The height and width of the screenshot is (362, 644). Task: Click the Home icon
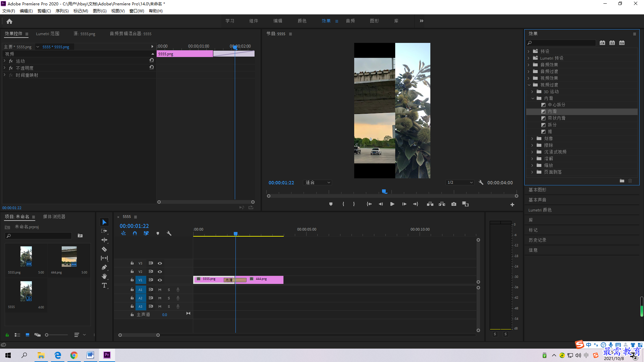pyautogui.click(x=9, y=21)
